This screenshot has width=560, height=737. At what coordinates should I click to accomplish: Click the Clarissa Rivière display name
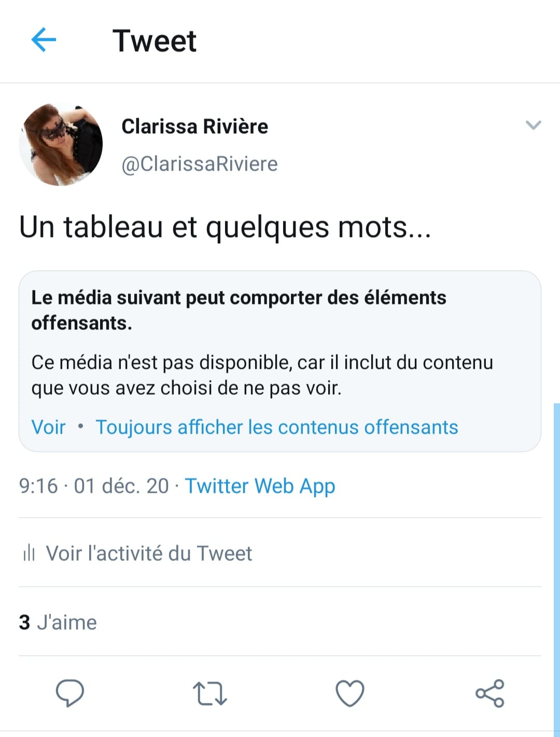click(194, 127)
